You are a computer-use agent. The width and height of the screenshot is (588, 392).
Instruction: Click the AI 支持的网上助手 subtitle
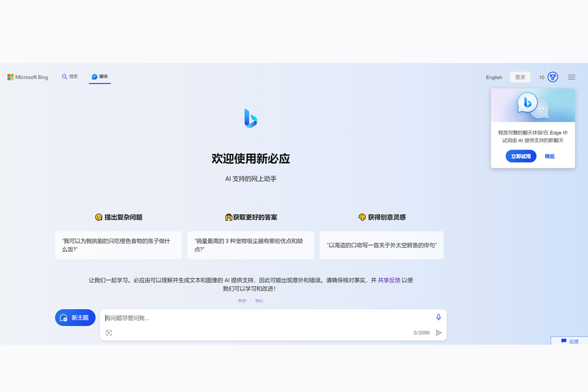coord(250,179)
